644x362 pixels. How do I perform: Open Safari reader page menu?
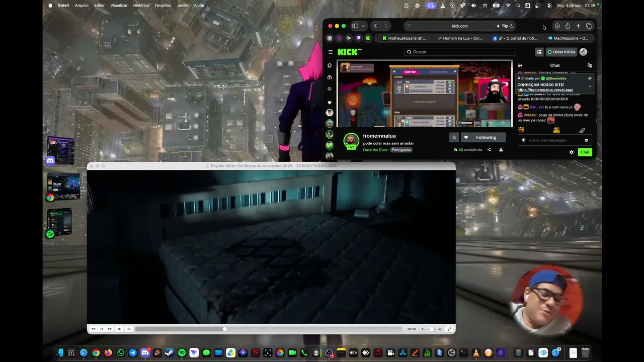[409, 26]
